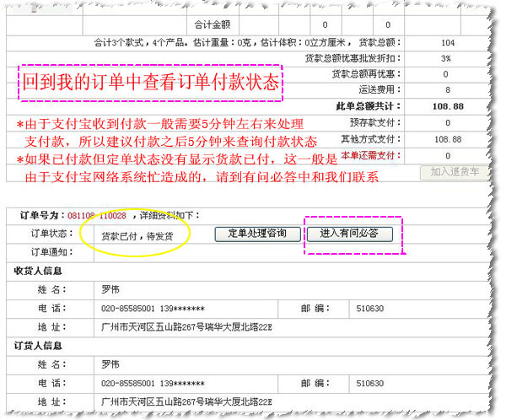The height and width of the screenshot is (420, 506).
Task: Select the 其他方式支付 label
Action: (x=371, y=139)
